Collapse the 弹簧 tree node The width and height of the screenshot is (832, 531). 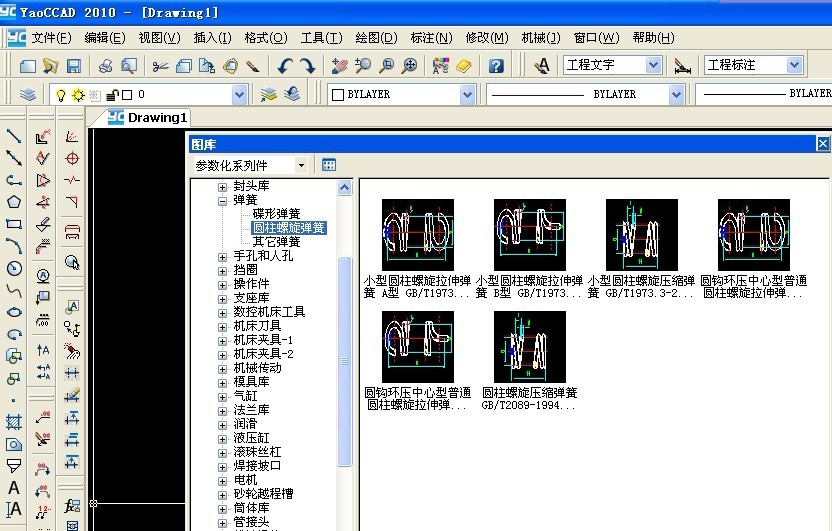pyautogui.click(x=223, y=200)
